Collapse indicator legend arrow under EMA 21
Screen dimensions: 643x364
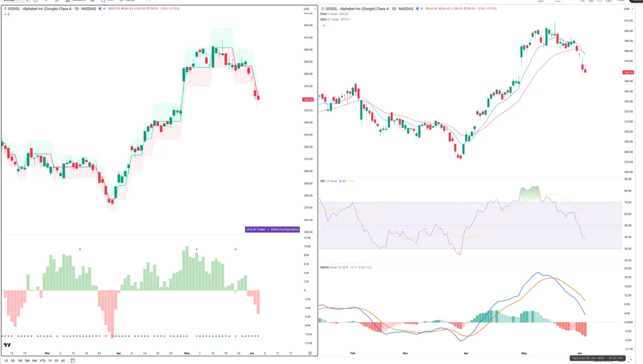[x=324, y=25]
